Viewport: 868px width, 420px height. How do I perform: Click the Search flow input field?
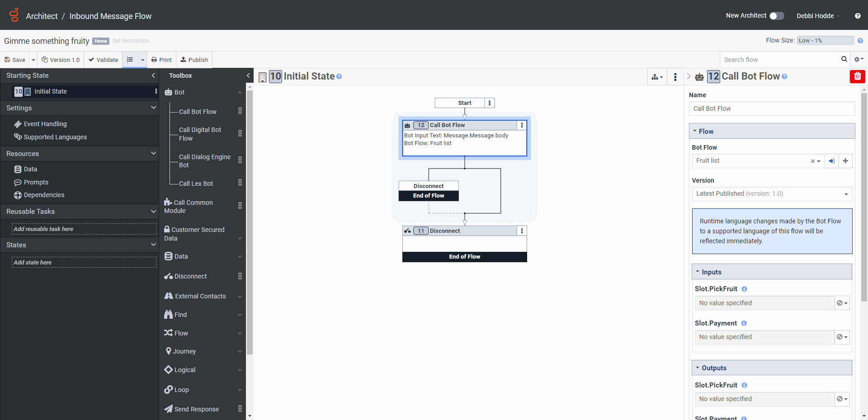coord(780,60)
